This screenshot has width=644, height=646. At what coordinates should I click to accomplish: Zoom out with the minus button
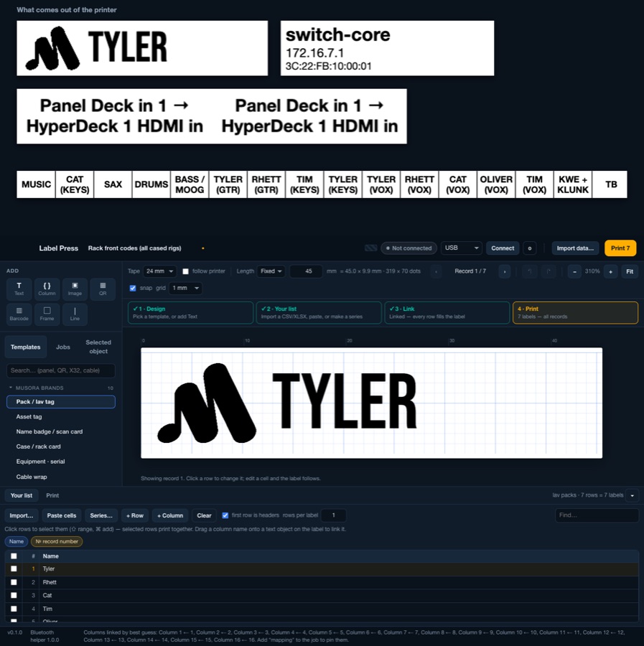tap(574, 271)
